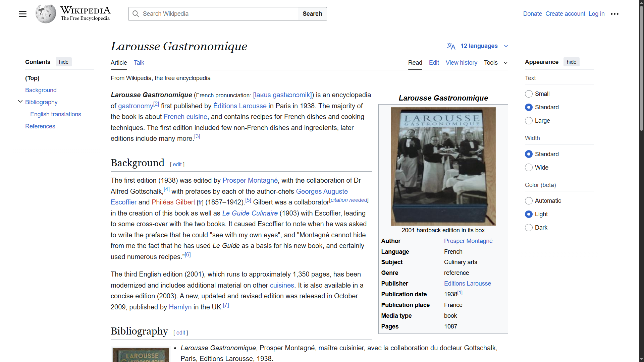Click the search magnifier icon
Screen dimensions: 644x362
(136, 14)
